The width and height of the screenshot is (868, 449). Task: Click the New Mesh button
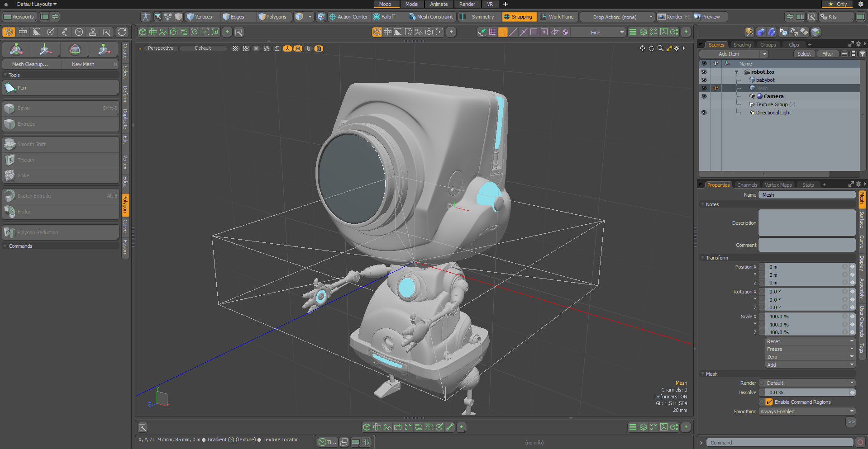click(83, 64)
